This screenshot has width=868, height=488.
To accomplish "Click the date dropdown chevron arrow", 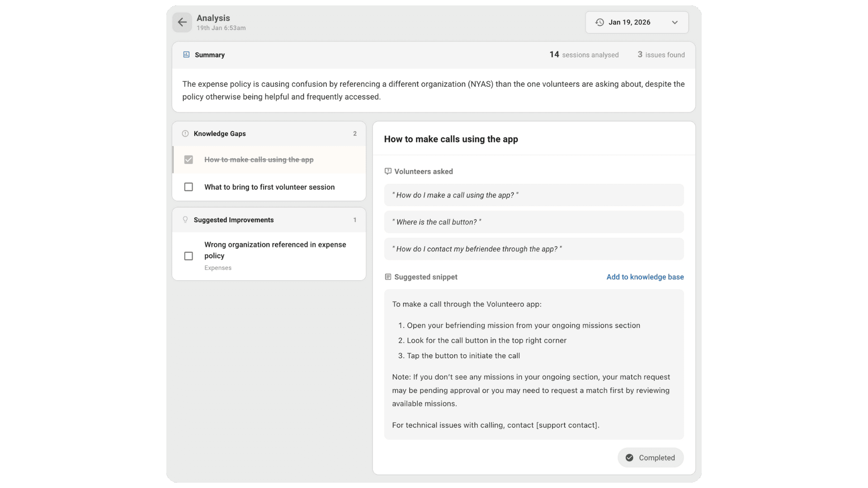I will point(675,22).
